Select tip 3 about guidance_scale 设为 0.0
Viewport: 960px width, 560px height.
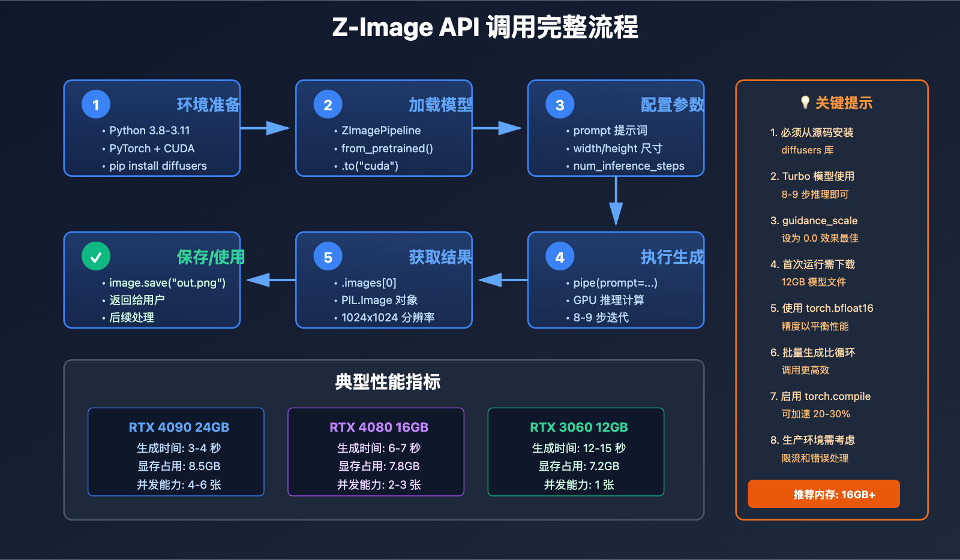pos(820,229)
